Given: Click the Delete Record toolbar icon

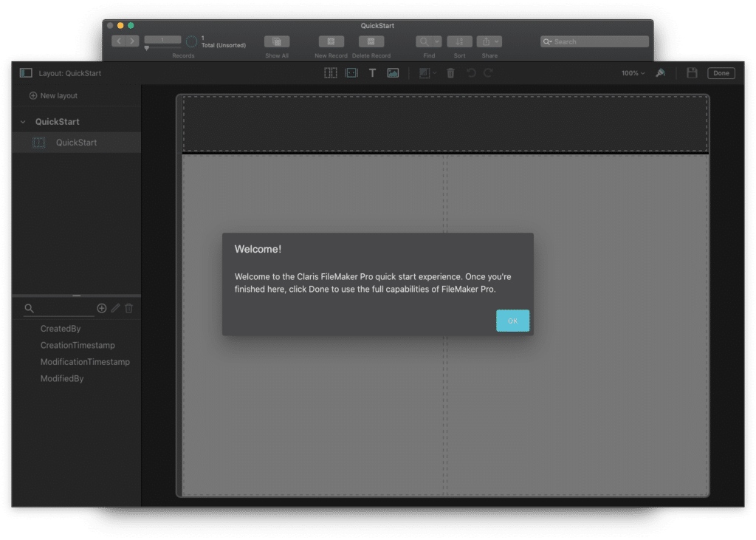Looking at the screenshot, I should tap(371, 41).
